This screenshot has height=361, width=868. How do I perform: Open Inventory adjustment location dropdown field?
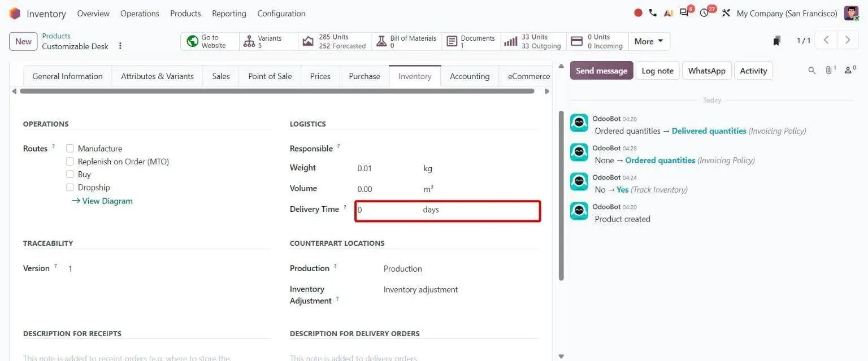[460, 290]
